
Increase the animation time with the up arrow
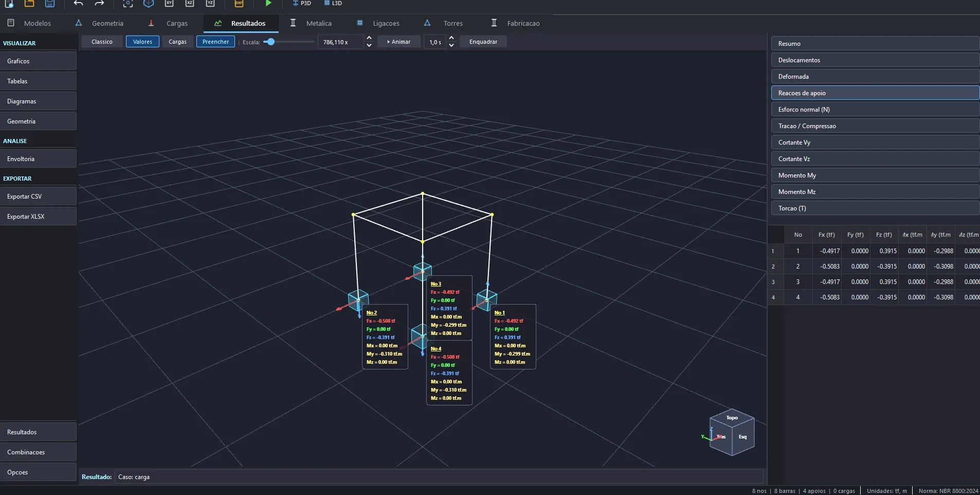[x=451, y=39]
